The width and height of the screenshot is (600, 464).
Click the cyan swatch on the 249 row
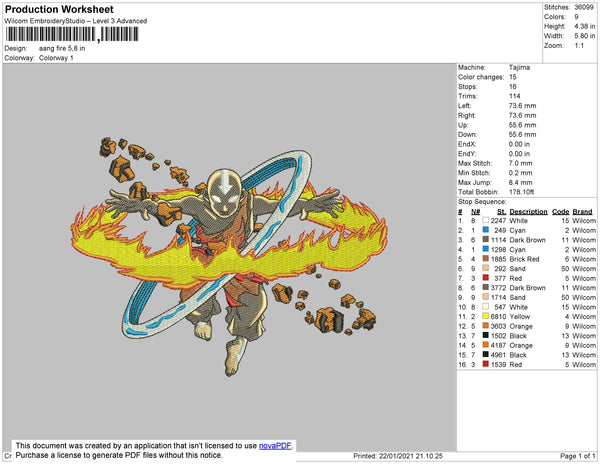486,230
